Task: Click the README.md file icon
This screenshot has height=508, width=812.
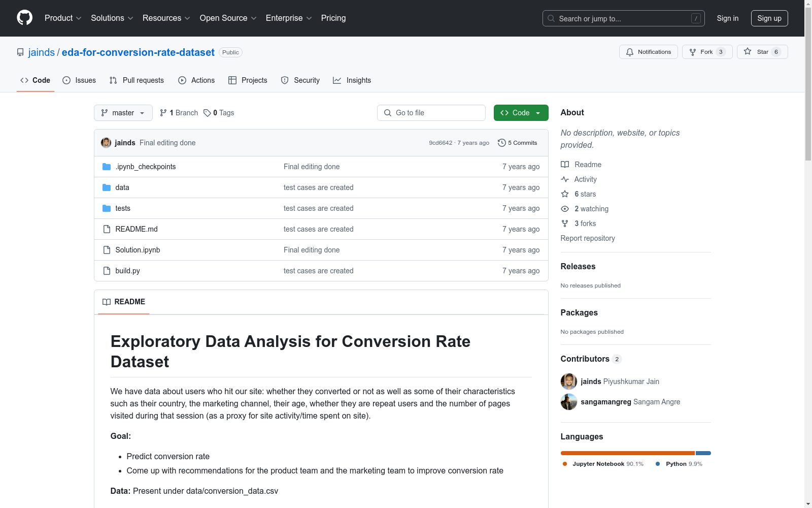Action: click(x=107, y=229)
